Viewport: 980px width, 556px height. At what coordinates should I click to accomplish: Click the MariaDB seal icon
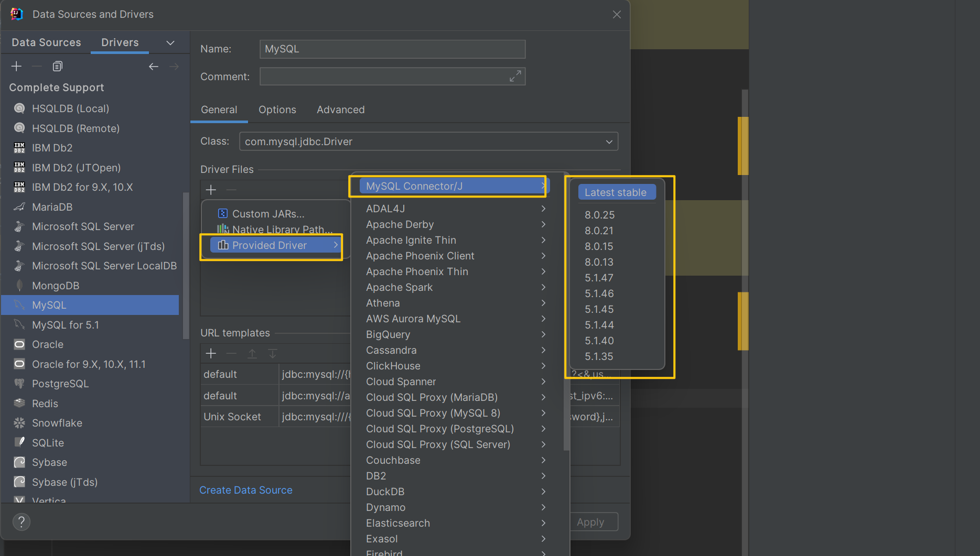[x=19, y=207]
